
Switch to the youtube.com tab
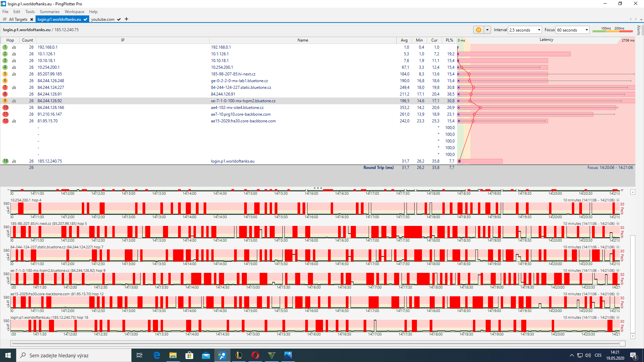[x=103, y=19]
